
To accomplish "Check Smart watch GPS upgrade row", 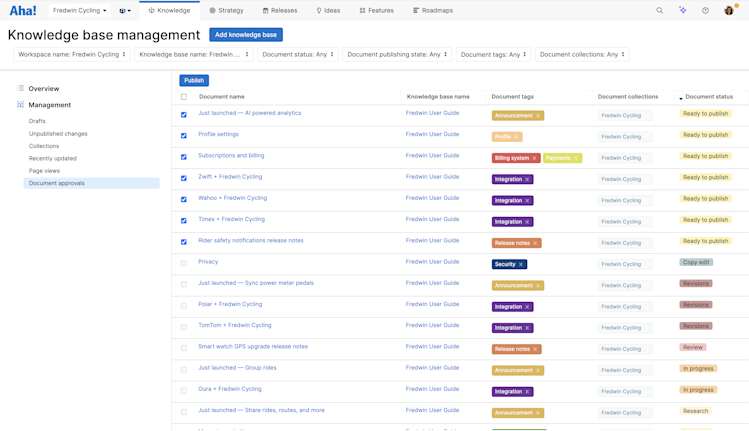I will (184, 348).
